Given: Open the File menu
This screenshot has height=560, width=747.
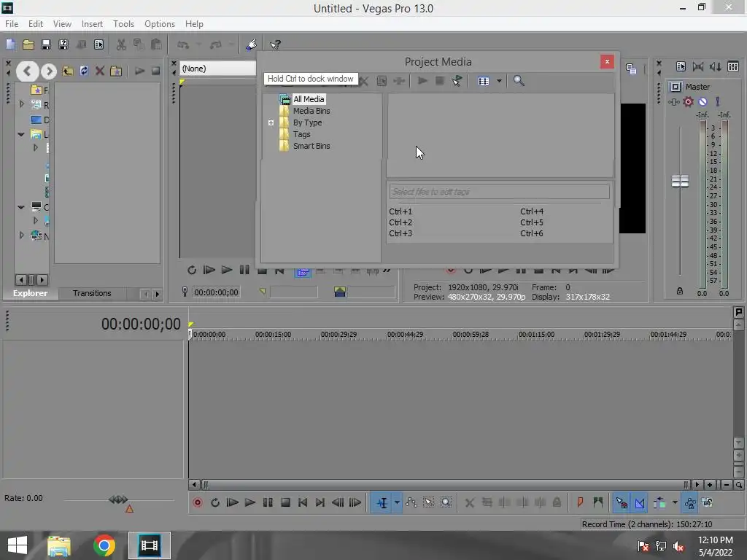Looking at the screenshot, I should tap(12, 24).
